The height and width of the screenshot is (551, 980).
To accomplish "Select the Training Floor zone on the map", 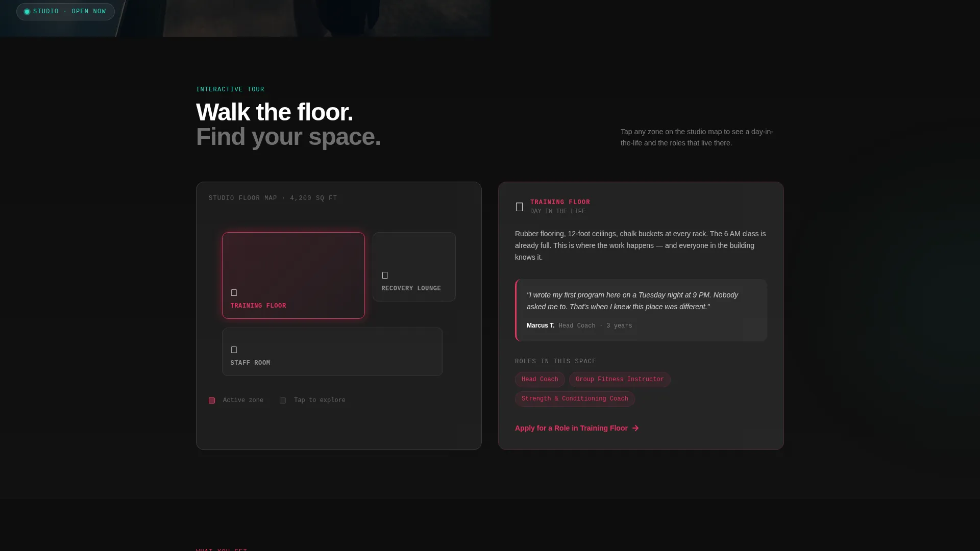I will click(x=293, y=275).
